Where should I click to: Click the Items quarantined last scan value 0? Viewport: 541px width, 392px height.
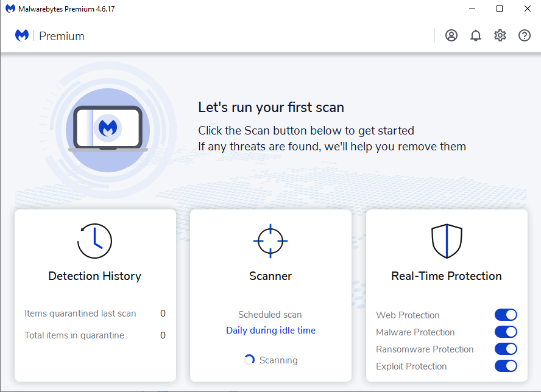tap(163, 313)
